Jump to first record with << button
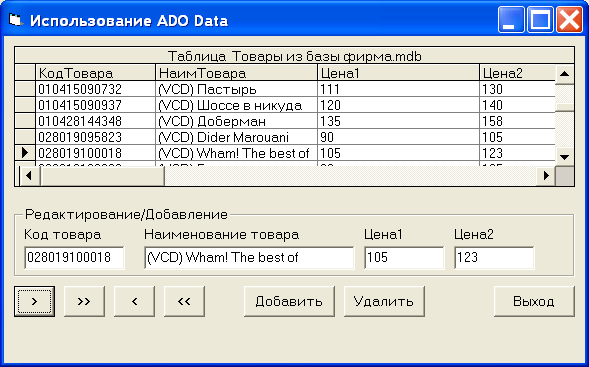The image size is (589, 367). [184, 301]
